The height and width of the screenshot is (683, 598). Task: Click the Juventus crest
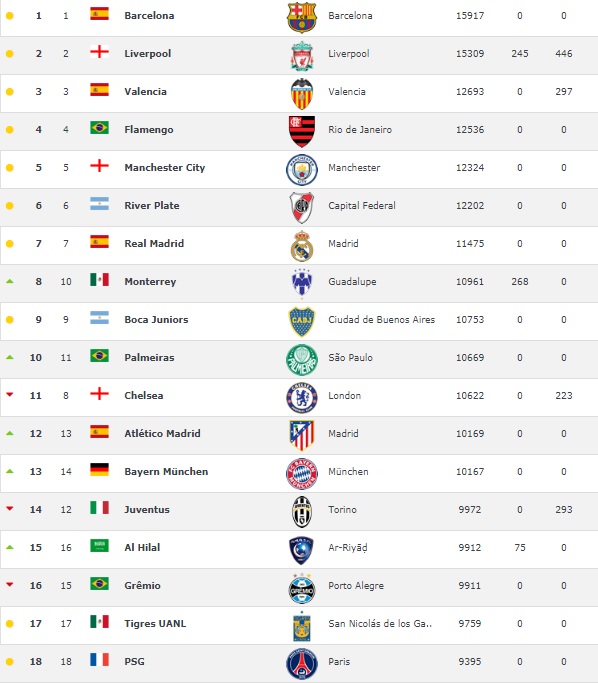pyautogui.click(x=302, y=511)
